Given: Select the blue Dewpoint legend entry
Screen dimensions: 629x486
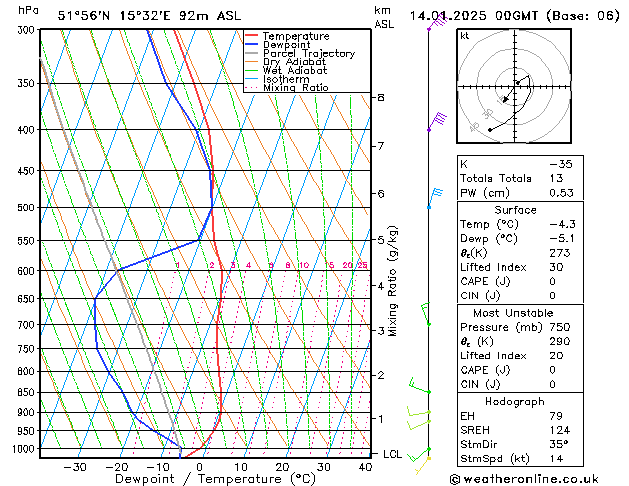Looking at the screenshot, I should 278,45.
